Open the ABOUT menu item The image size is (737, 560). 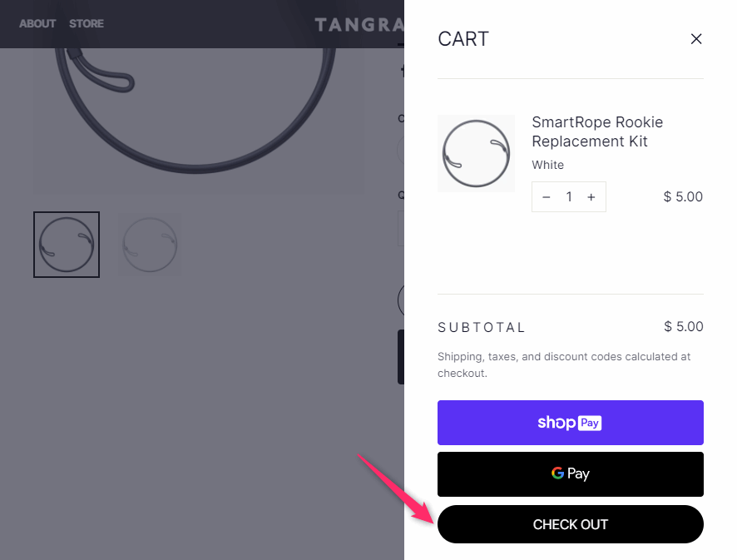37,23
